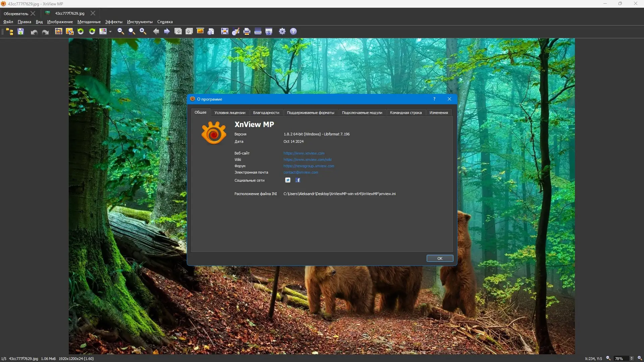The image size is (644, 362).
Task: Click the Resize image icon
Action: click(x=70, y=32)
